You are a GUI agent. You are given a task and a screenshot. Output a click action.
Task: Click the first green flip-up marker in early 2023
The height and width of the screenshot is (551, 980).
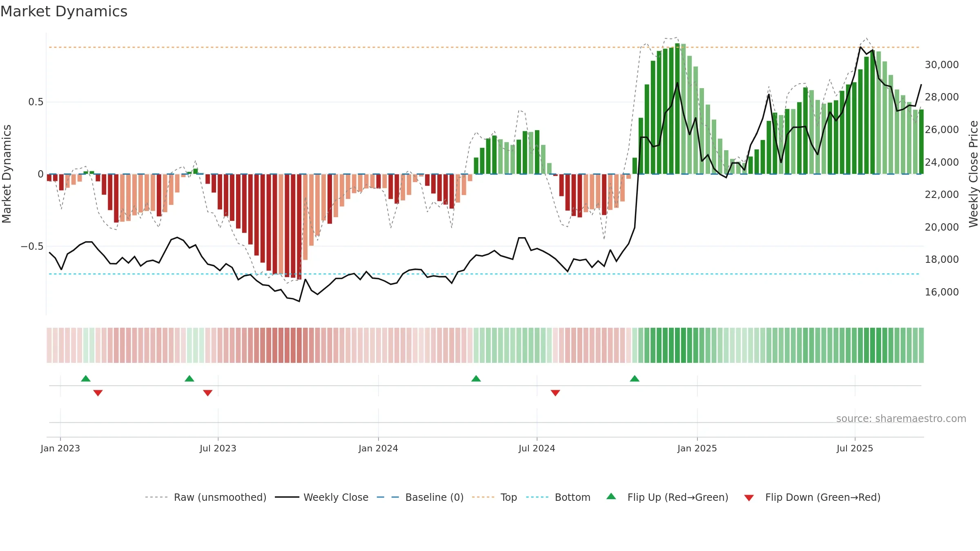coord(86,378)
